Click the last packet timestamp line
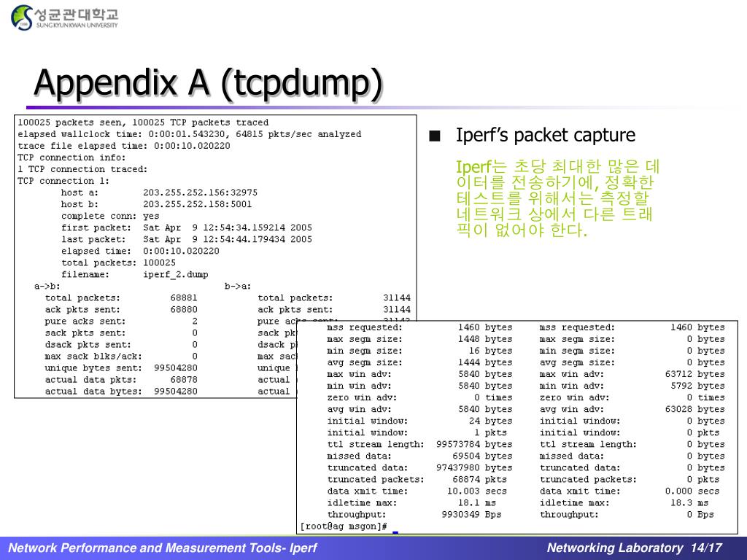 (186, 239)
